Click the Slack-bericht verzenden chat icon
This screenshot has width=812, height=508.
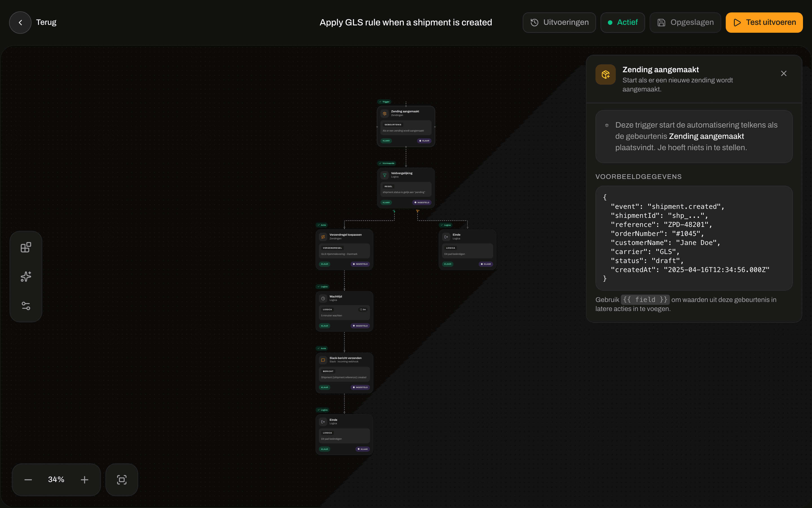323,360
